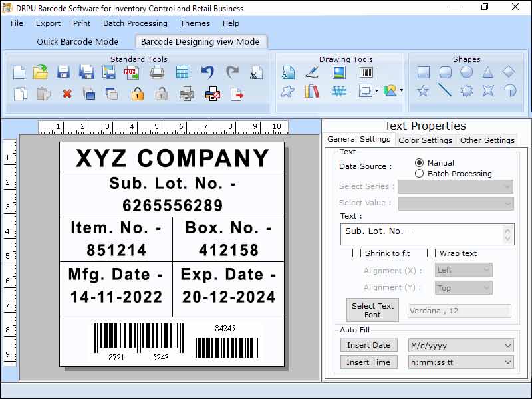This screenshot has height=399, width=532.
Task: Open the Alignment (X) dropdown
Action: pyautogui.click(x=463, y=270)
